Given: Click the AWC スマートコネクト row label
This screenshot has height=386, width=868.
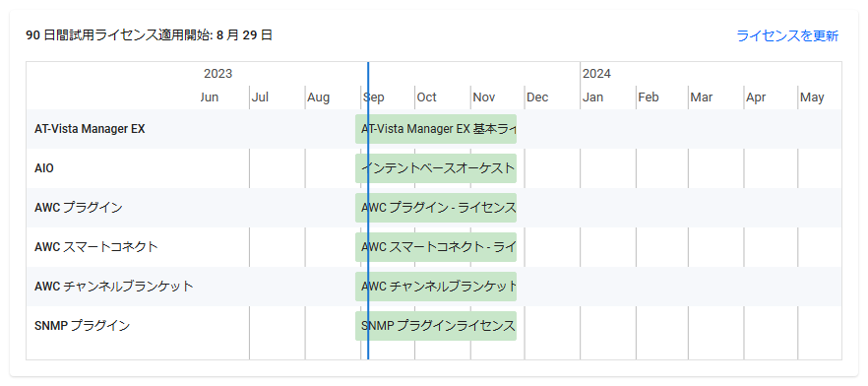Looking at the screenshot, I should pos(95,247).
